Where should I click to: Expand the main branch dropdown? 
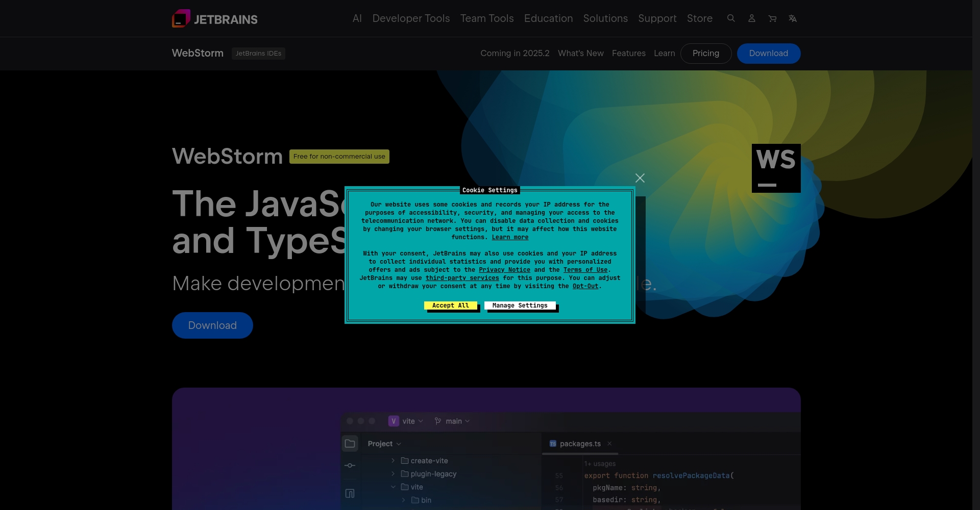click(467, 421)
